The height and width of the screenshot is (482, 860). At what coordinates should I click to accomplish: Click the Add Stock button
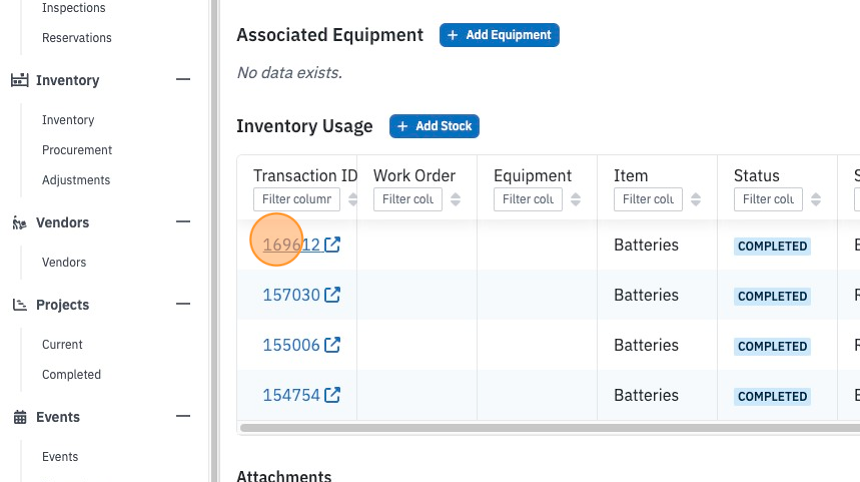[x=434, y=126]
